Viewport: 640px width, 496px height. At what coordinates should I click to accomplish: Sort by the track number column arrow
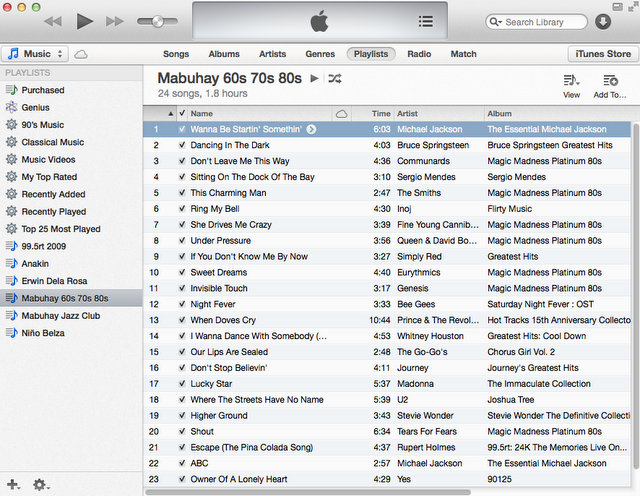click(x=170, y=114)
